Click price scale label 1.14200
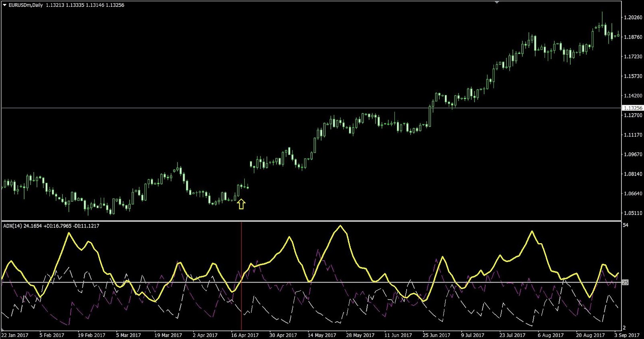 (x=633, y=96)
